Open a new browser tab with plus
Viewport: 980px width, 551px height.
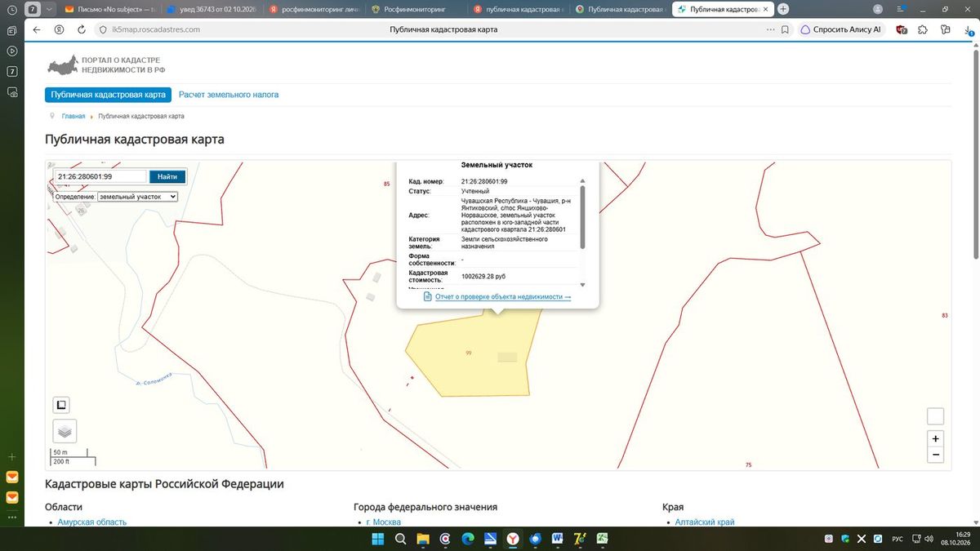point(783,9)
